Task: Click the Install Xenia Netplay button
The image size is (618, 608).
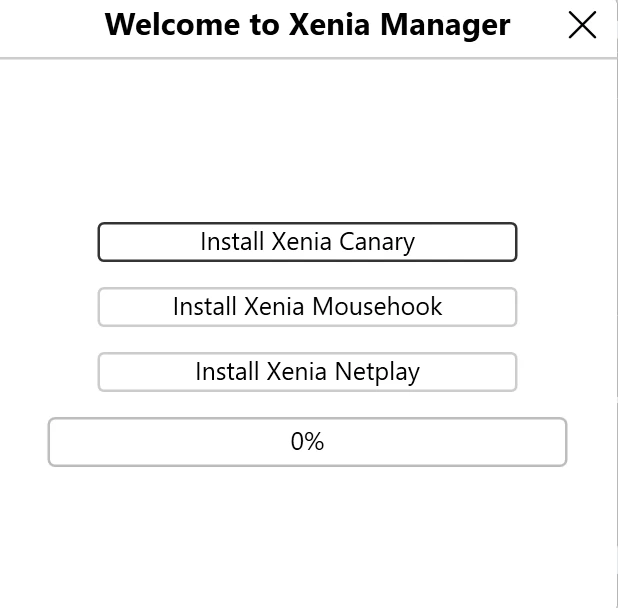Action: click(307, 372)
